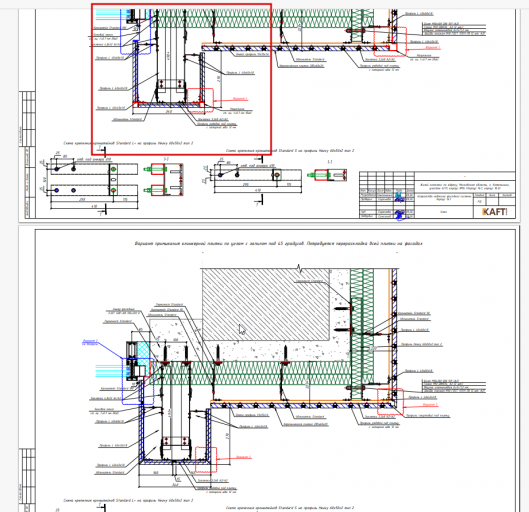Click the title block project address text on the first page
This screenshot has height=512, width=529.
465,187
